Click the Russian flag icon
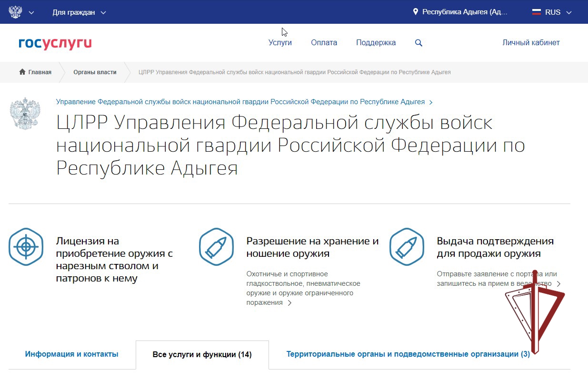The width and height of the screenshot is (588, 379). pos(537,12)
